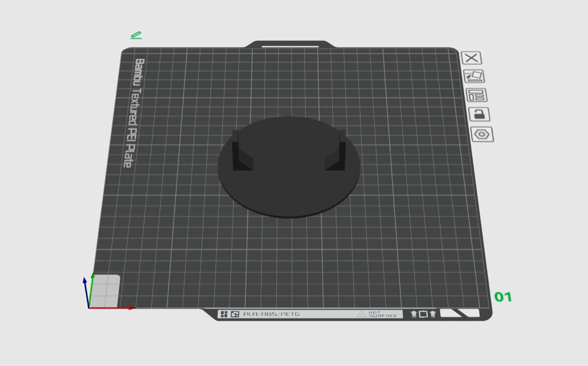Auto orient objects using the plate icon
Image resolution: width=588 pixels, height=366 pixels.
click(x=474, y=76)
